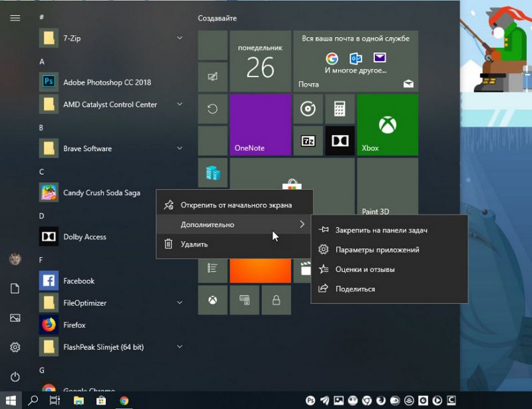Choose Закрепить на панели задач
This screenshot has height=409, width=532.
389,230
